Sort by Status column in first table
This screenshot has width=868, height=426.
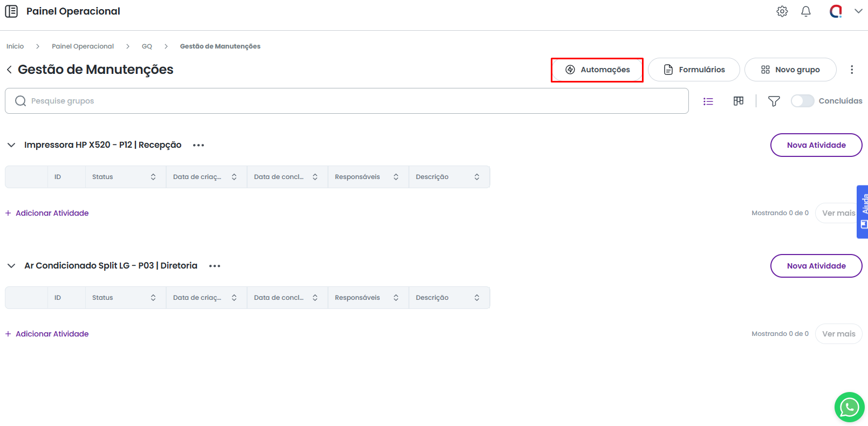click(x=153, y=177)
